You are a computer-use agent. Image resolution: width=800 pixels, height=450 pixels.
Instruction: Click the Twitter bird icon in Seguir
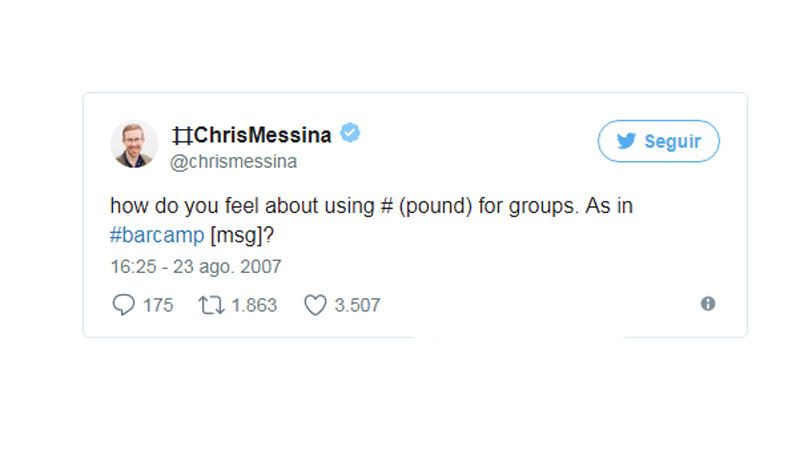point(627,142)
